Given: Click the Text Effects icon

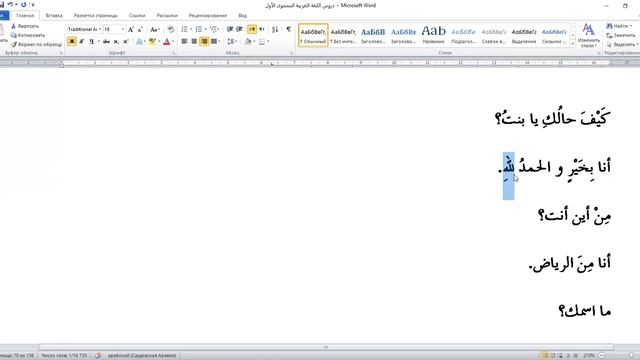Looking at the screenshot, I should [139, 42].
